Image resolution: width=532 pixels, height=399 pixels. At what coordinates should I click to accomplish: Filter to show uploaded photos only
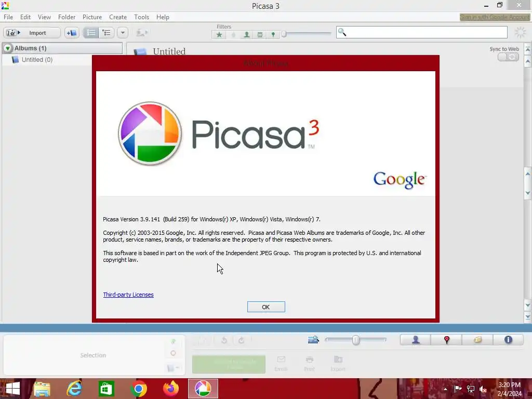coord(233,35)
